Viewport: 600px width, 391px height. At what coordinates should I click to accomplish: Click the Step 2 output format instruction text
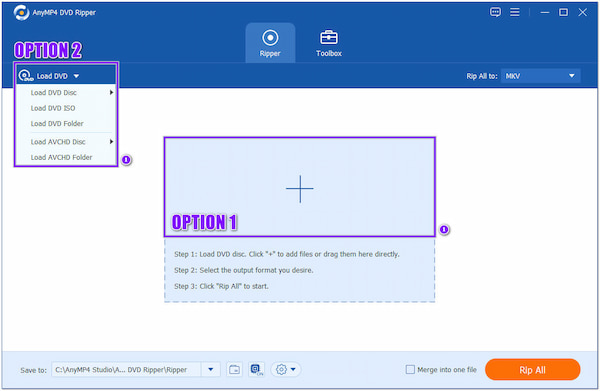(243, 270)
